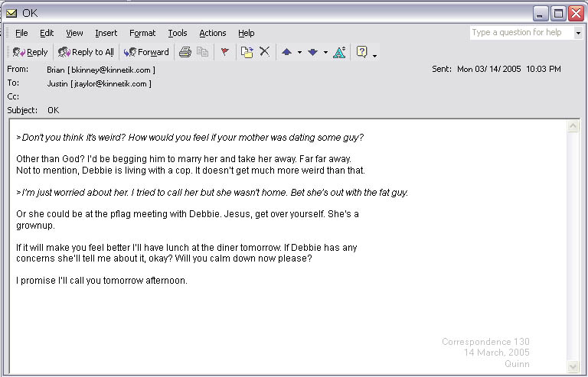
Task: Close the OK message window
Action: coord(577,14)
